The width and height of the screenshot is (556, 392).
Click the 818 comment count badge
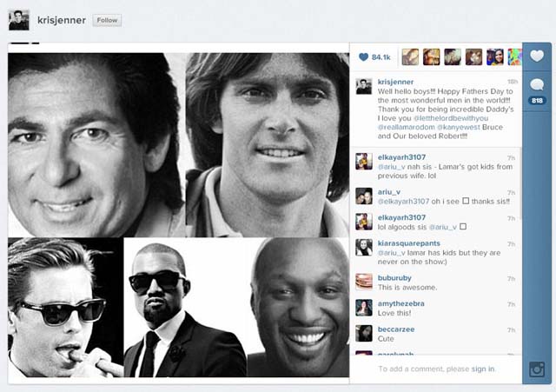537,101
